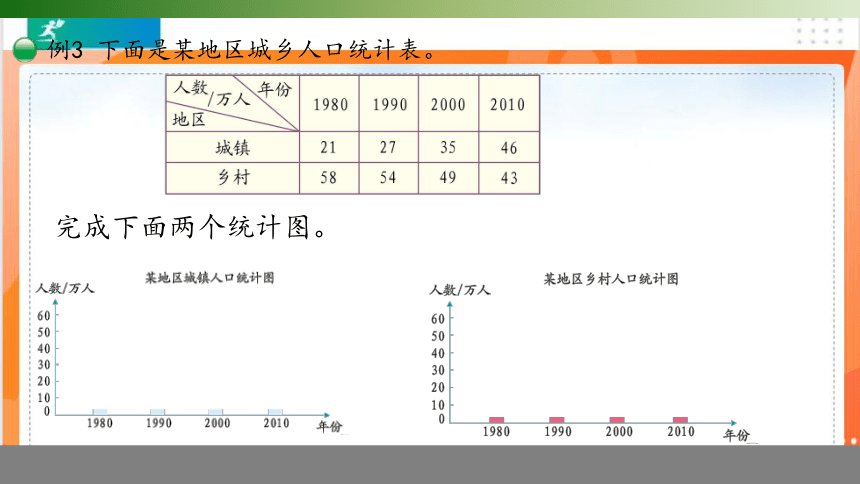This screenshot has width=860, height=484.
Task: Click cell value 58 in 乡村 row
Action: [328, 178]
